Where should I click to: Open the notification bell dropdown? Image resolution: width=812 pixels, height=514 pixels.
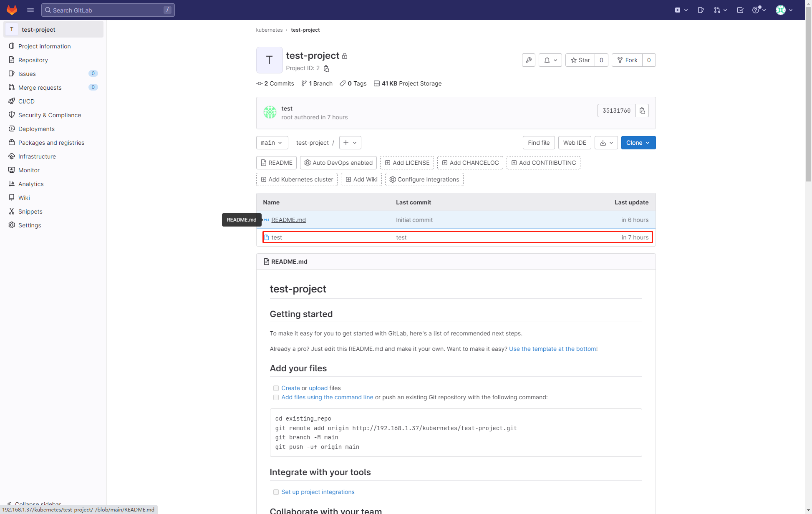[550, 60]
